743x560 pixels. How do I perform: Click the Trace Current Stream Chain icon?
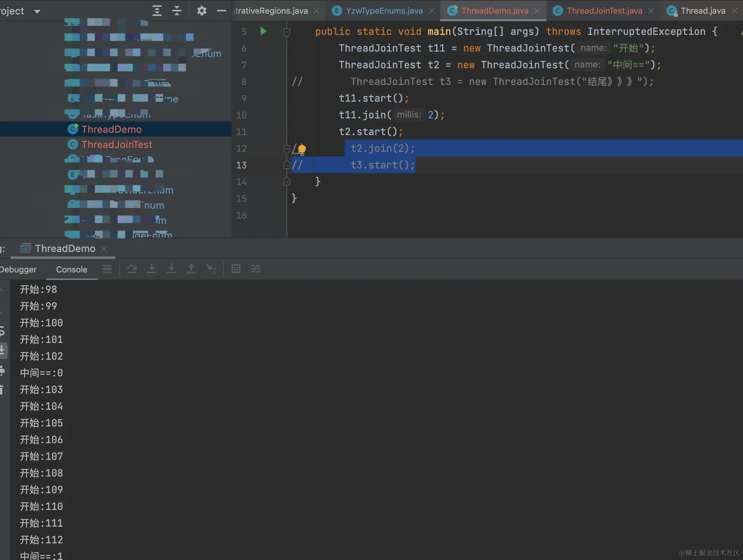pyautogui.click(x=256, y=269)
